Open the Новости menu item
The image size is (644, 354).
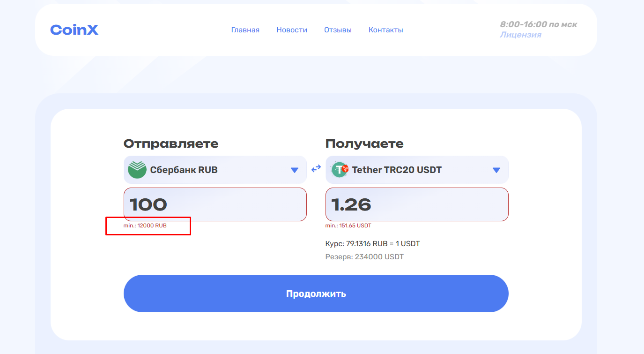[292, 30]
